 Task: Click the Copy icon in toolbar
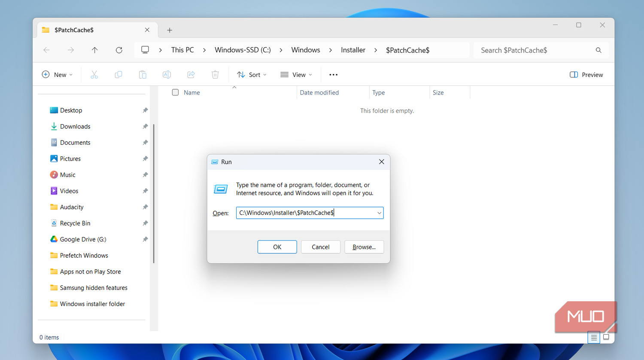tap(118, 75)
